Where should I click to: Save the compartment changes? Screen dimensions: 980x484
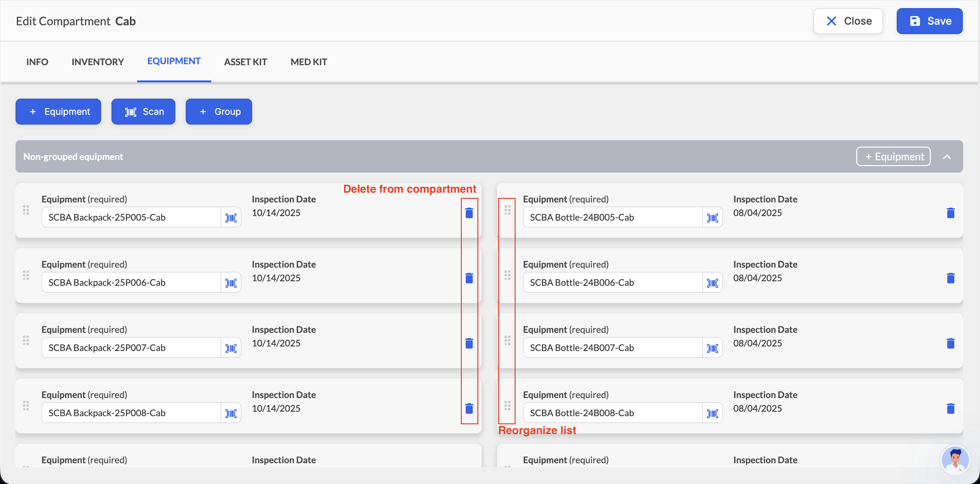pos(929,21)
